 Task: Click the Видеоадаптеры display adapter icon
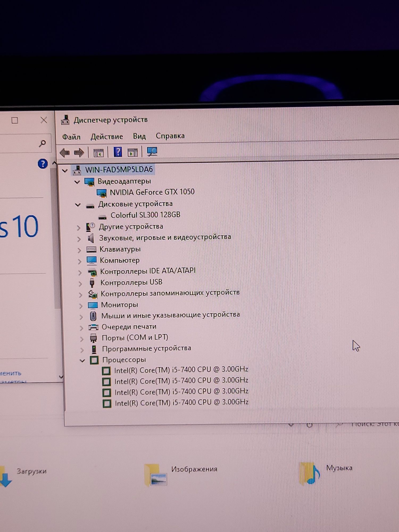(x=89, y=182)
